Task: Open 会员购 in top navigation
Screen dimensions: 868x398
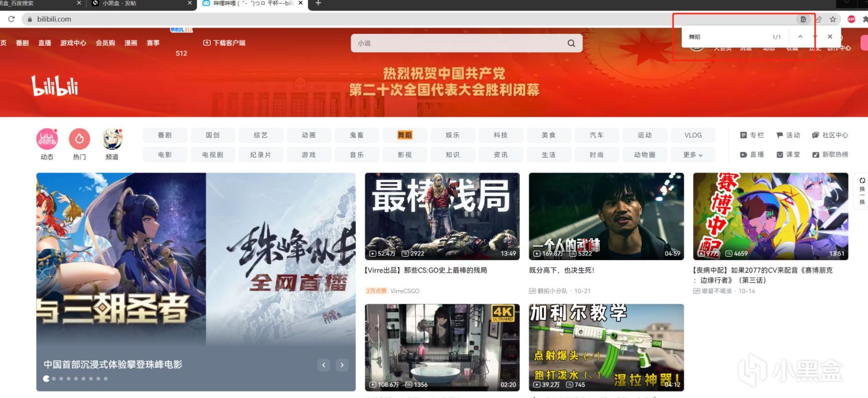Action: (x=105, y=43)
